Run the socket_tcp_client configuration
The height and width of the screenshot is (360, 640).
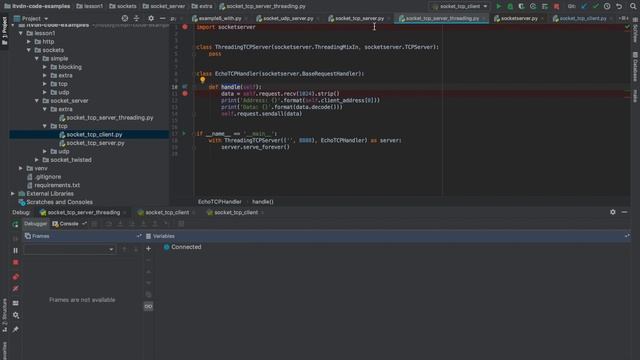pos(498,6)
